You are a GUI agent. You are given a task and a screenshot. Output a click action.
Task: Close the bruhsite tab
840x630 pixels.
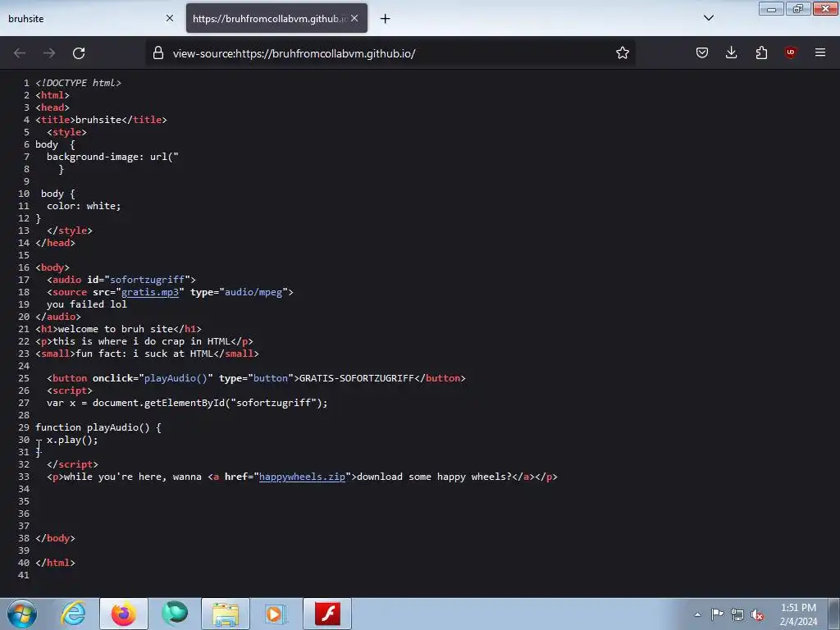point(169,18)
